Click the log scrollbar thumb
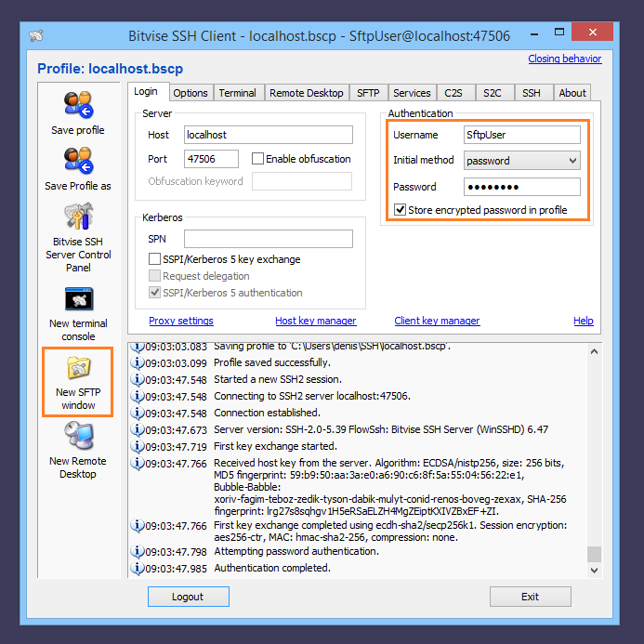Screen dimensions: 644x644 coord(595,554)
